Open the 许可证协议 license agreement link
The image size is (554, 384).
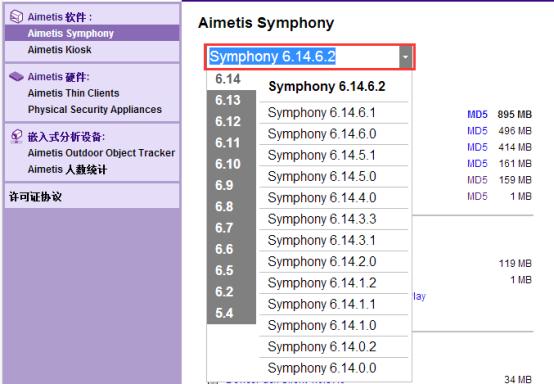click(35, 196)
